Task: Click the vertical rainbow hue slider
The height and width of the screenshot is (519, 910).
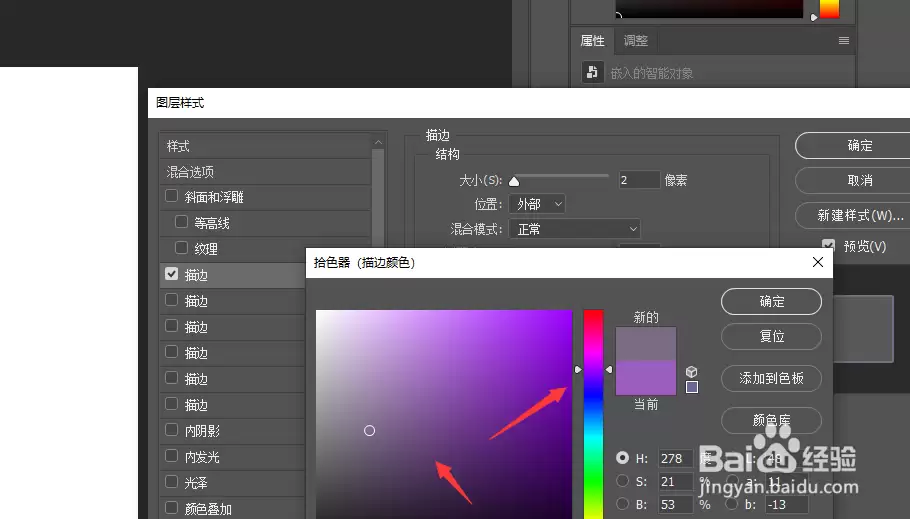Action: pos(593,414)
